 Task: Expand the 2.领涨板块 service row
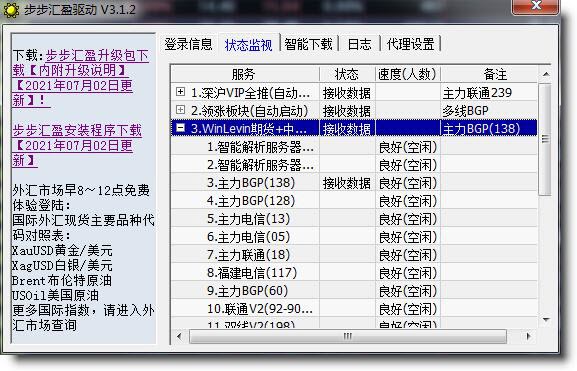[x=180, y=110]
